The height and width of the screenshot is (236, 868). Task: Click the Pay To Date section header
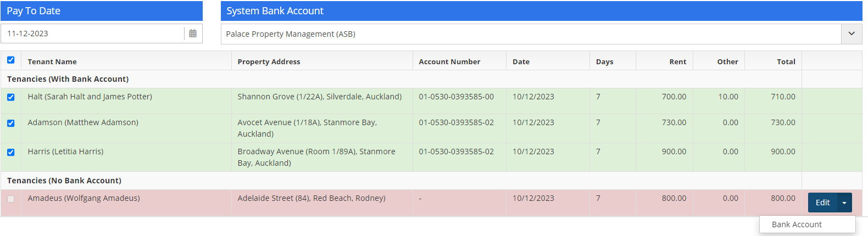pyautogui.click(x=102, y=11)
